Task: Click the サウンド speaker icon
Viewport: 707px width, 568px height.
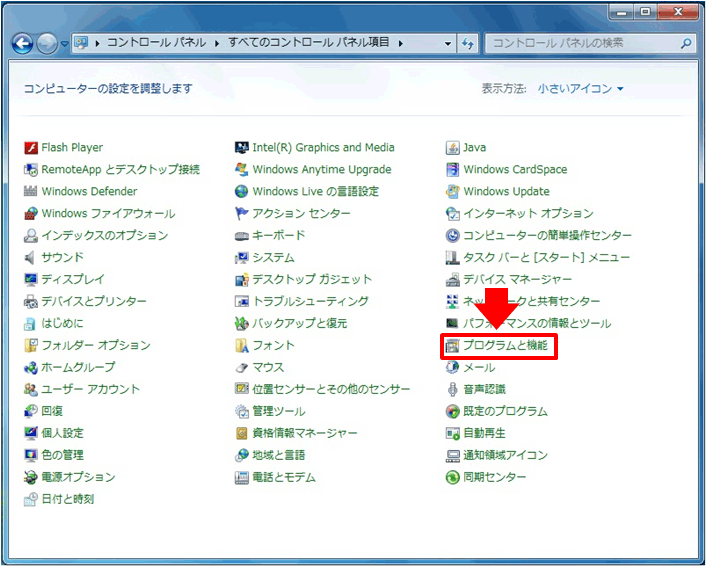Action: [31, 258]
